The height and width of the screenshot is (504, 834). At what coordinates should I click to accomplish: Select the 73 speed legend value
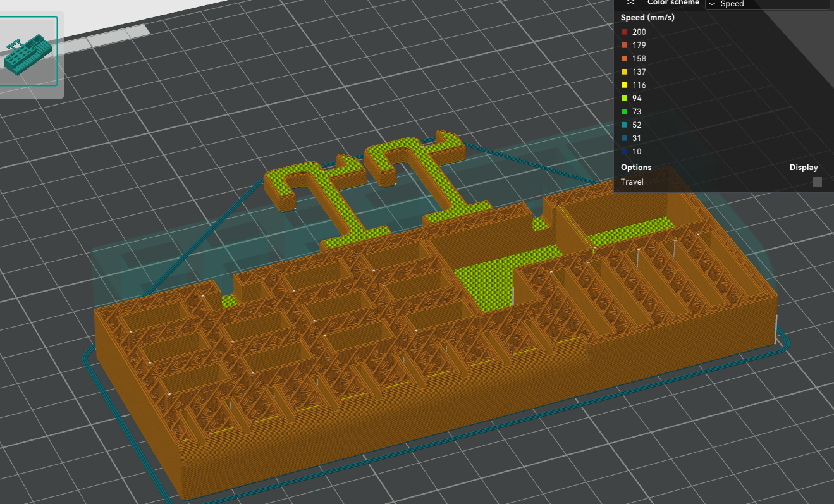(637, 111)
